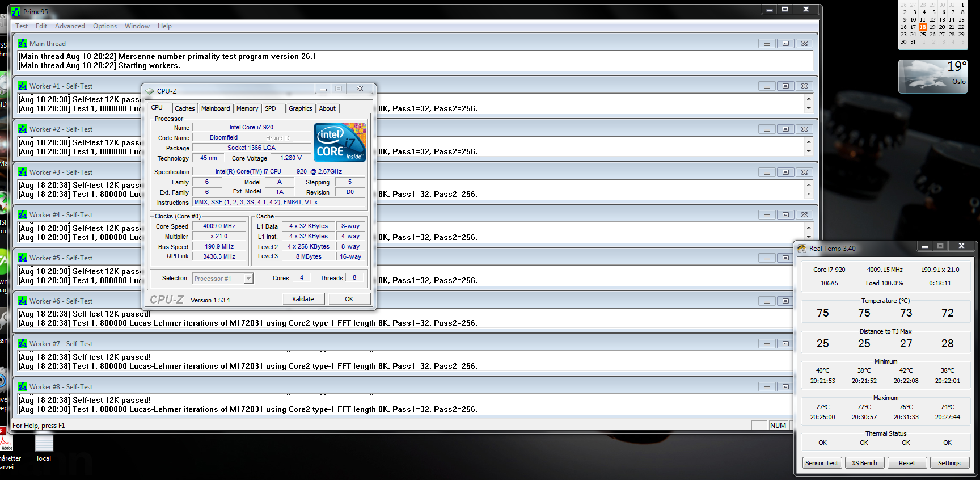
Task: Open Real Temp Settings
Action: click(x=949, y=463)
